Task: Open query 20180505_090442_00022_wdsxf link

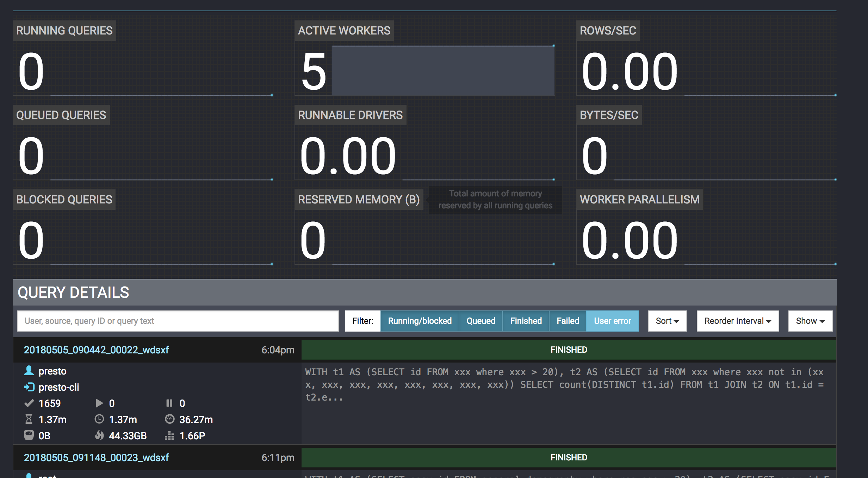Action: [96, 350]
